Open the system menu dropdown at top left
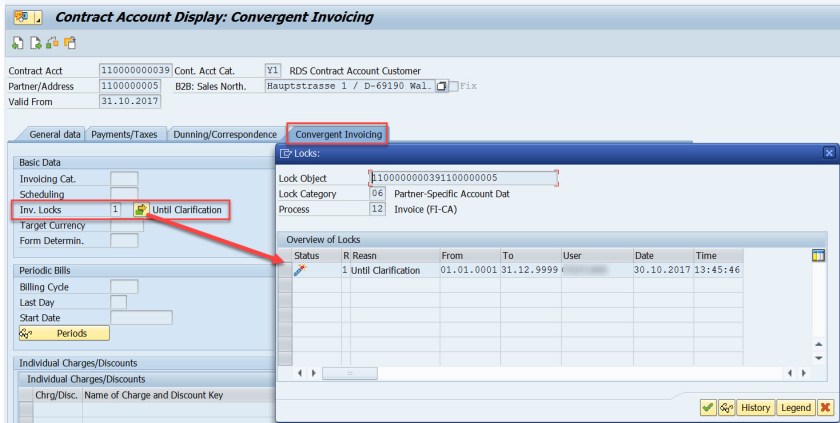This screenshot has width=840, height=423. 26,17
